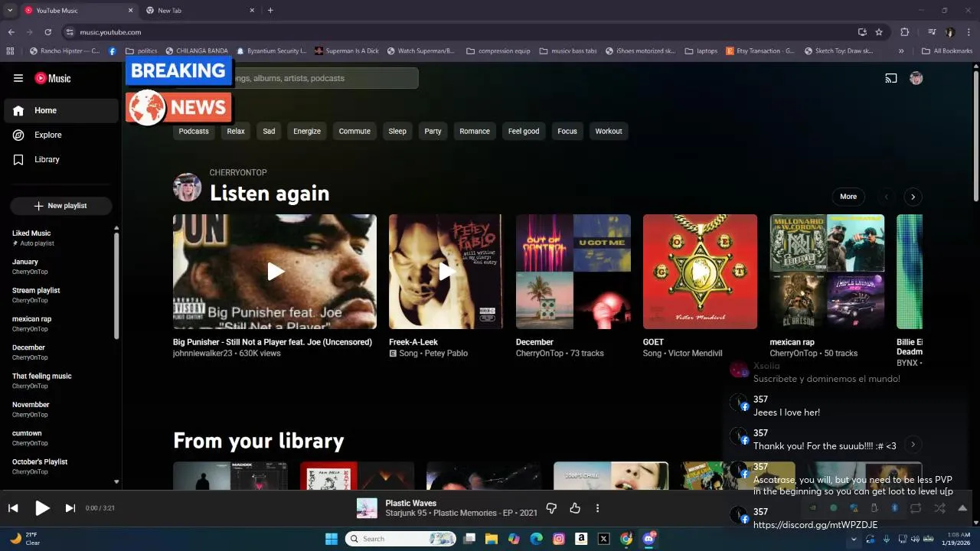Expand the player page with the up arrow
This screenshot has width=980, height=551.
pos(962,508)
